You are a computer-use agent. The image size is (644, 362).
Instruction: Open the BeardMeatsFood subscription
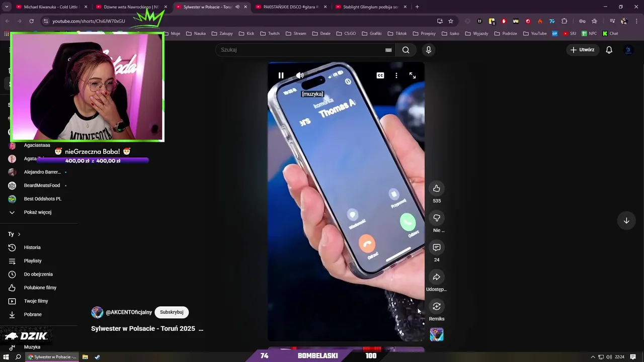coord(42,186)
